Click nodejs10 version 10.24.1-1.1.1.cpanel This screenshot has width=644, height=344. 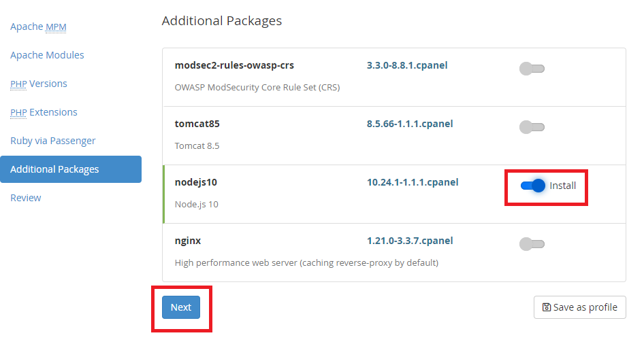coord(413,182)
